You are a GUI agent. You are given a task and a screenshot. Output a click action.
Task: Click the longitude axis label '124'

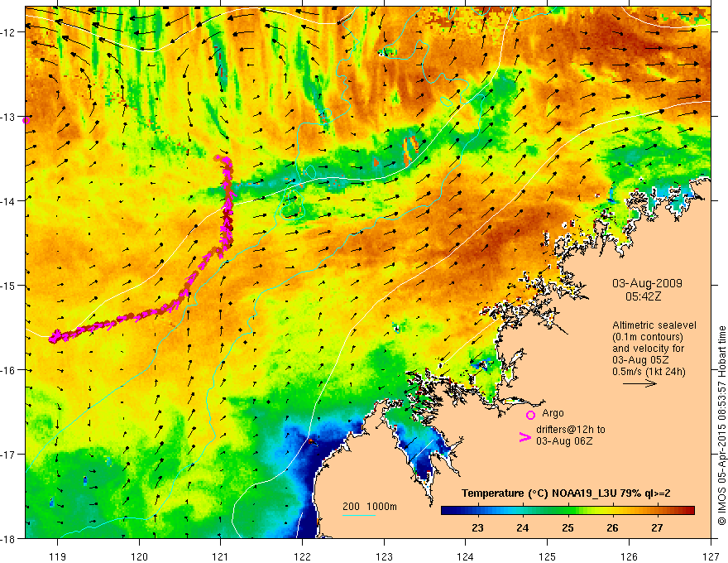pyautogui.click(x=466, y=556)
